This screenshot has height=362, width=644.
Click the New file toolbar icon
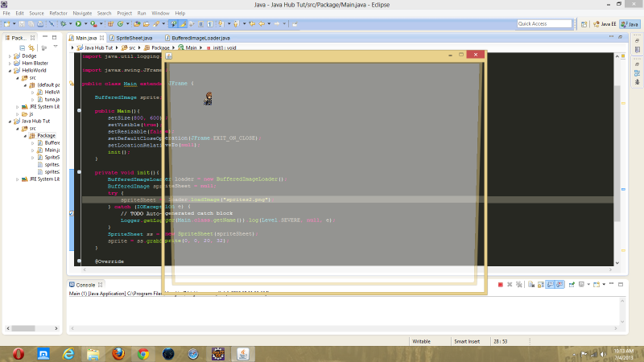pyautogui.click(x=7, y=24)
